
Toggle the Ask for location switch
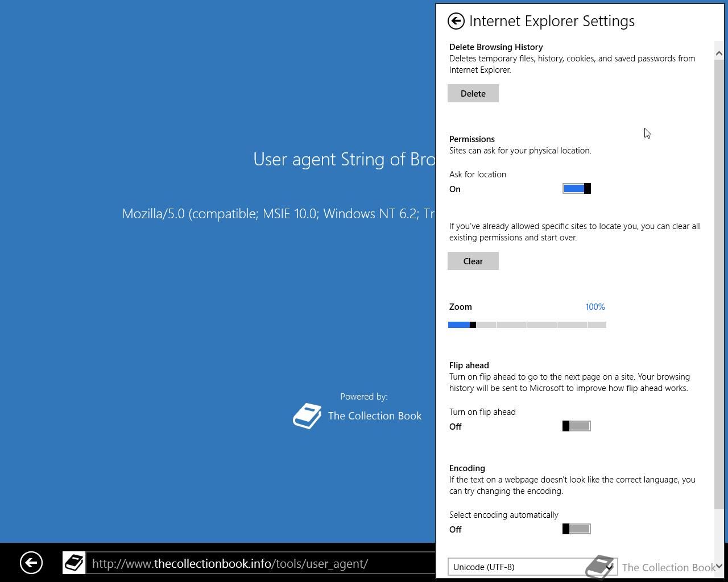(x=577, y=189)
